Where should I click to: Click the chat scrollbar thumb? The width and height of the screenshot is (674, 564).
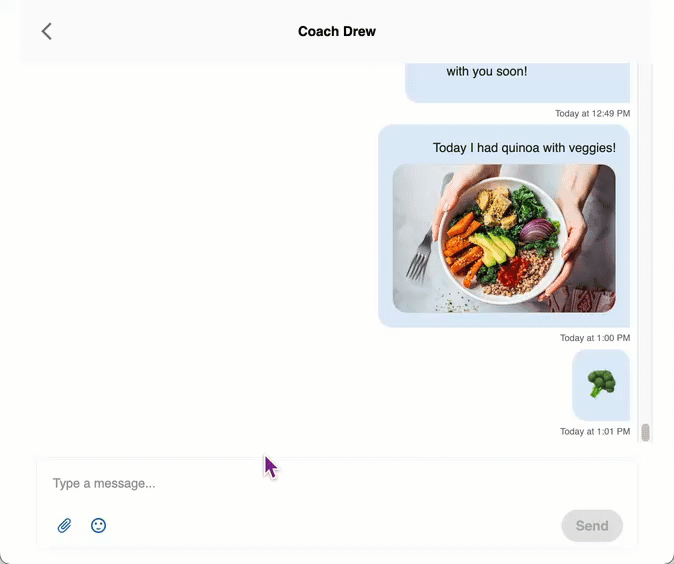645,432
